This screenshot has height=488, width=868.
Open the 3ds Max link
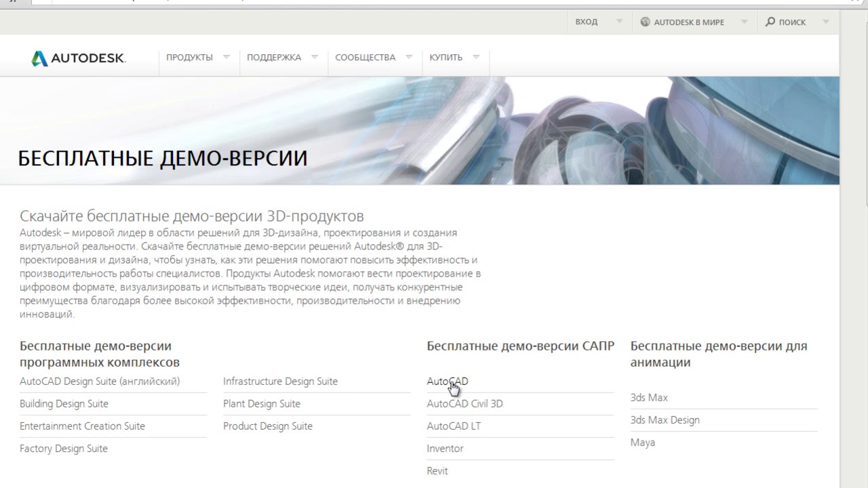(x=649, y=398)
